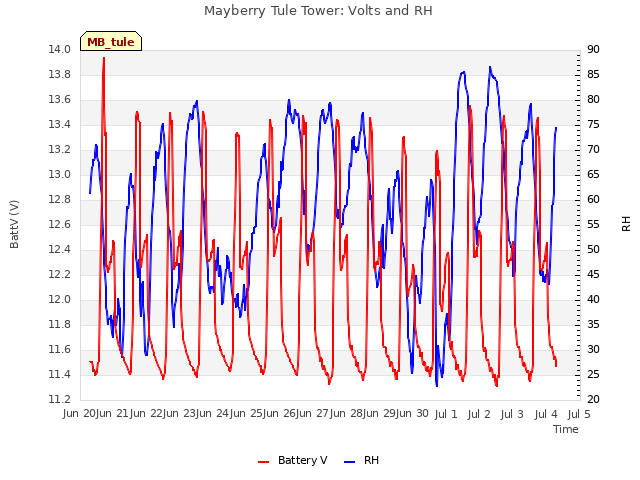This screenshot has width=640, height=480.
Task: Click the Jun 27 date tick label
Action: (x=312, y=414)
